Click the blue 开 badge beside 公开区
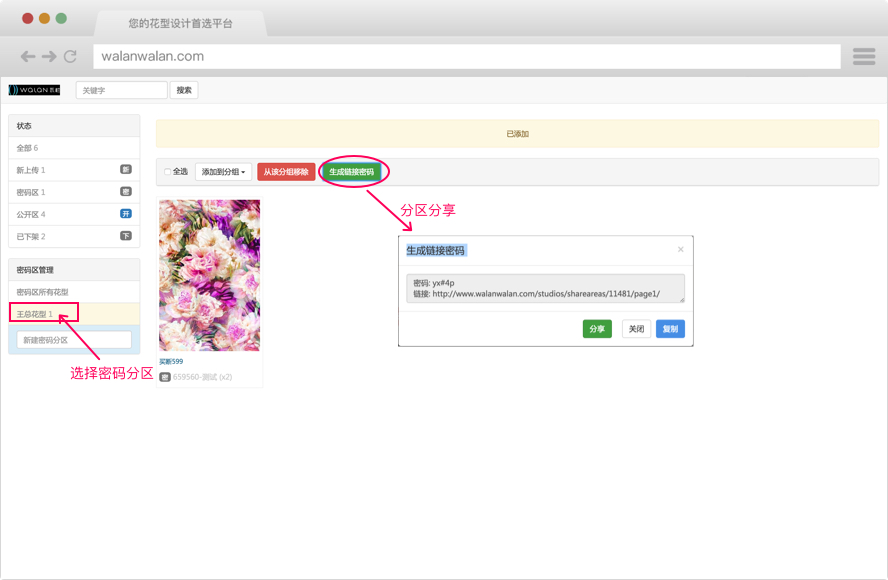Image resolution: width=888 pixels, height=580 pixels. point(126,214)
